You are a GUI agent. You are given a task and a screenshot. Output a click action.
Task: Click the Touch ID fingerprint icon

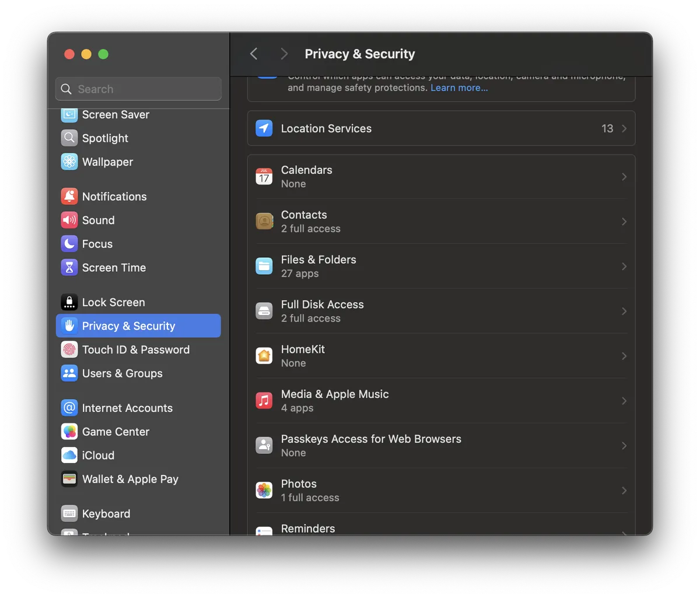[69, 349]
